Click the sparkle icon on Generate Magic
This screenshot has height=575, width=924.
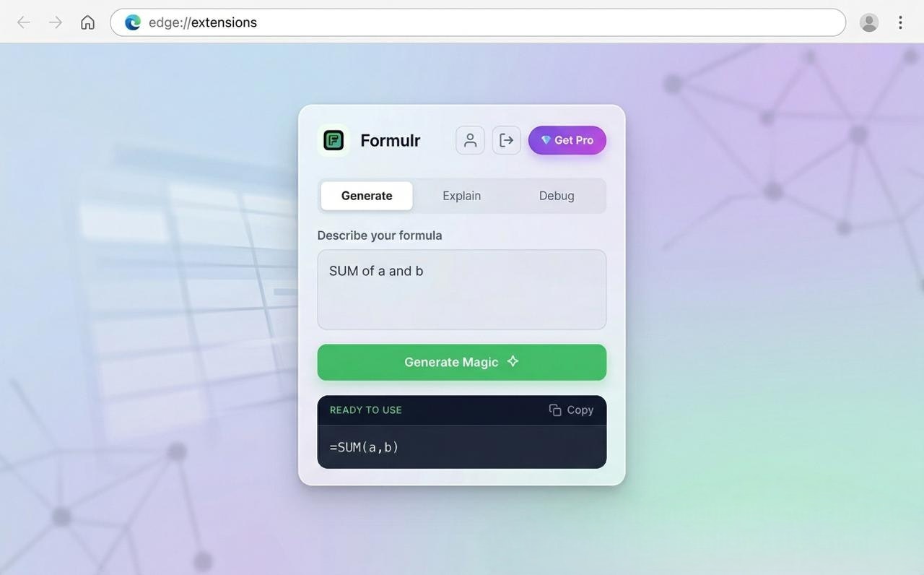click(x=512, y=361)
